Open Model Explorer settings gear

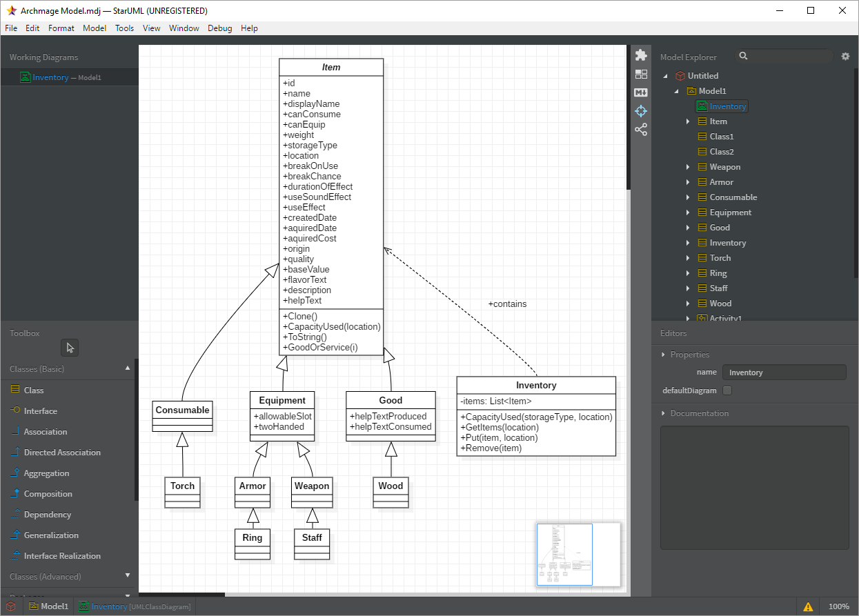point(845,57)
